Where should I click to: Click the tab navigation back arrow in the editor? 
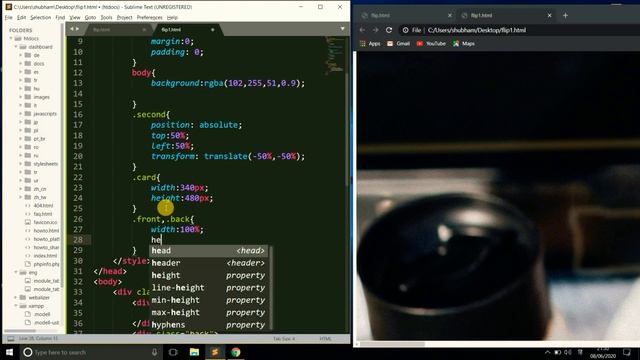point(71,29)
